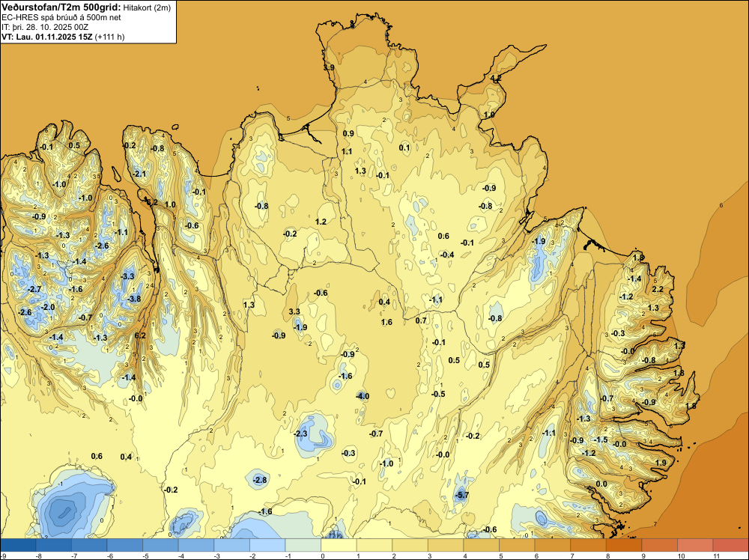Image resolution: width=749 pixels, height=560 pixels.
Task: Click the '11' label on the color scale
Action: pos(716,556)
